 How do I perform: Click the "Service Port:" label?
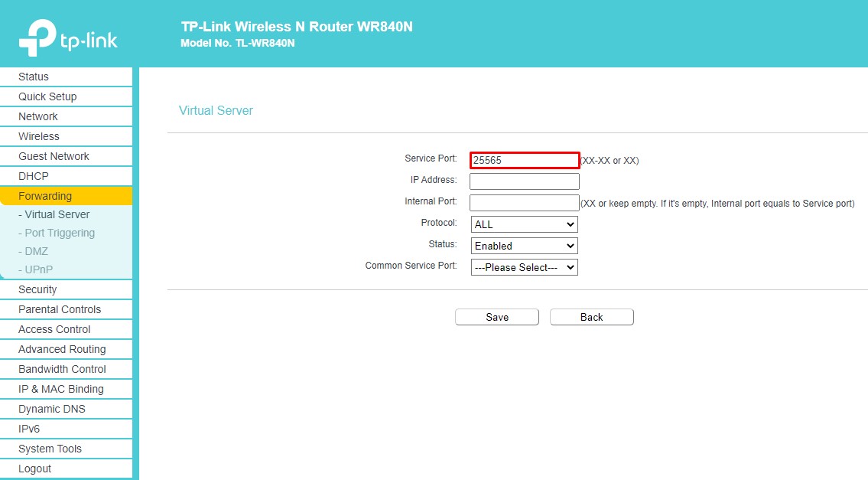pyautogui.click(x=431, y=158)
